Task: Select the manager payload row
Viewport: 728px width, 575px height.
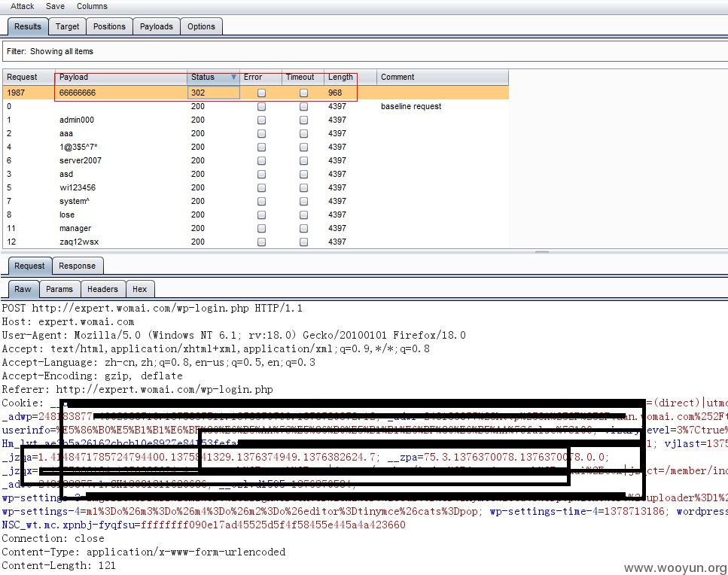Action: tap(256, 228)
